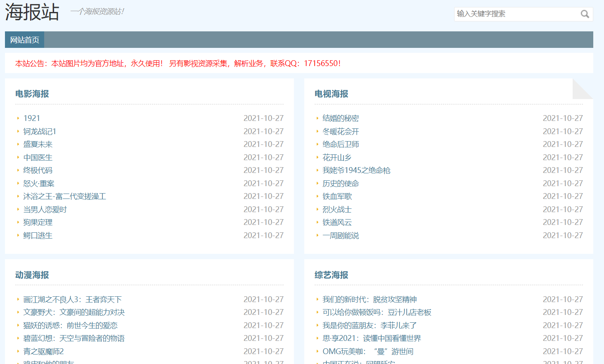The height and width of the screenshot is (364, 604).
Task: Open the 青之驱魔师2 anime link
Action: click(43, 351)
